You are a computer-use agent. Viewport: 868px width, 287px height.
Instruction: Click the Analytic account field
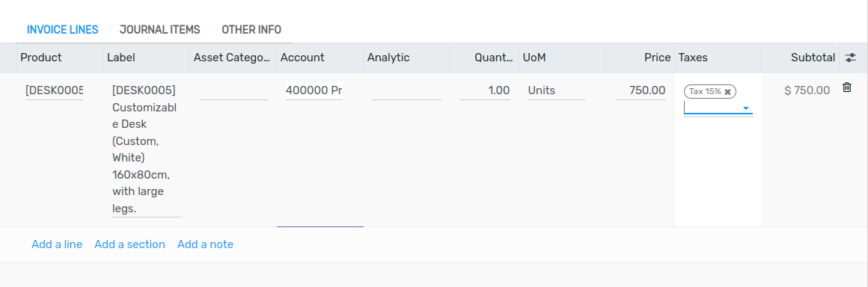(x=407, y=90)
